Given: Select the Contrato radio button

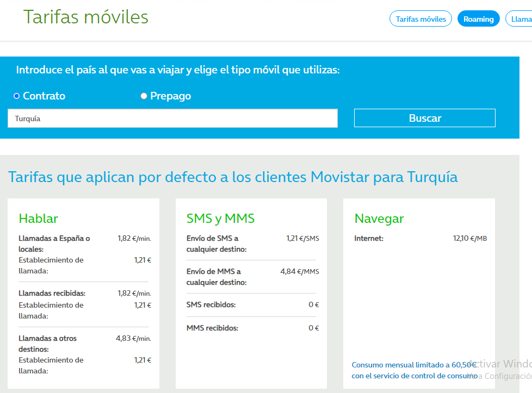Looking at the screenshot, I should point(16,96).
